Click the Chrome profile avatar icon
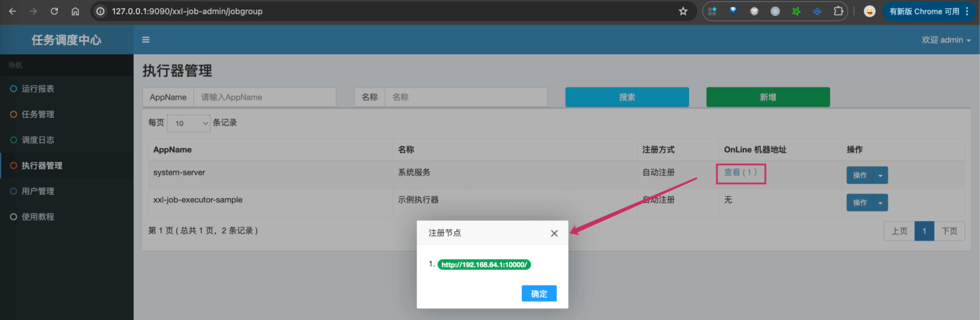The image size is (980, 320). (869, 11)
